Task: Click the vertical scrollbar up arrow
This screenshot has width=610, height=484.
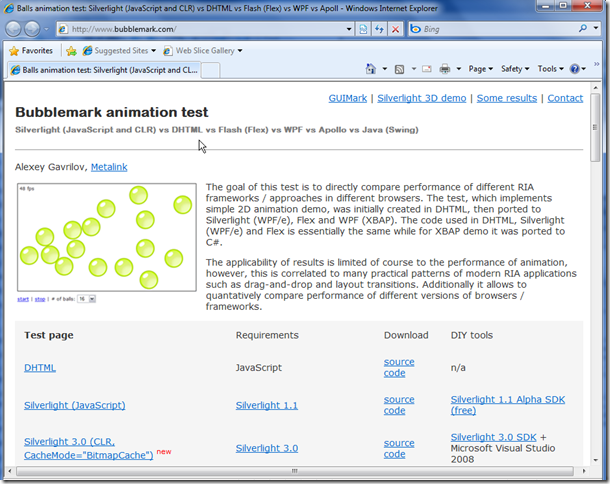Action: coord(596,88)
